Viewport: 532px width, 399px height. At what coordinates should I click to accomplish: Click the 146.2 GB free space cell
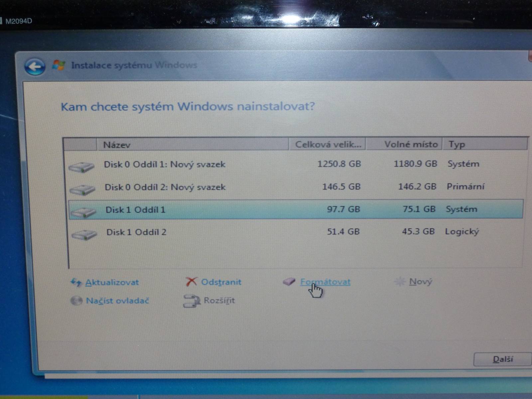coord(417,186)
